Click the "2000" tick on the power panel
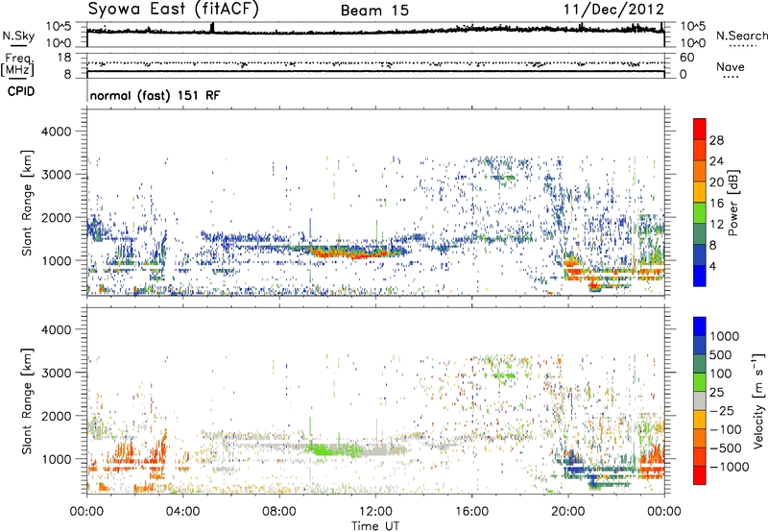Image resolution: width=768 pixels, height=532 pixels. [56, 217]
